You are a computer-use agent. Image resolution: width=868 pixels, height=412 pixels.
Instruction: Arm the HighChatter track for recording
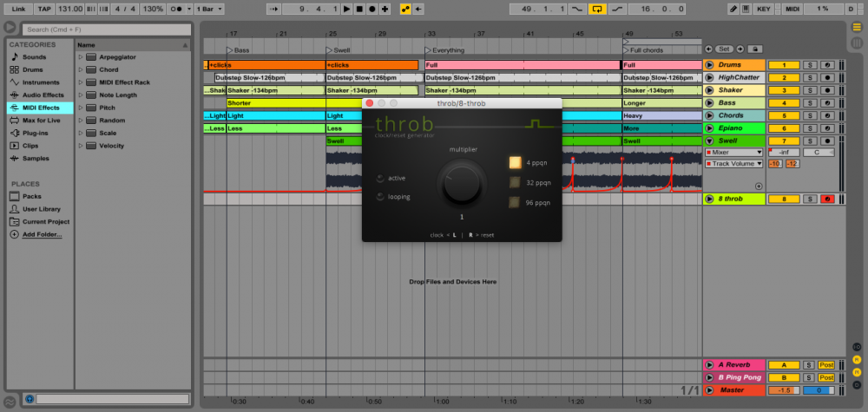[827, 78]
